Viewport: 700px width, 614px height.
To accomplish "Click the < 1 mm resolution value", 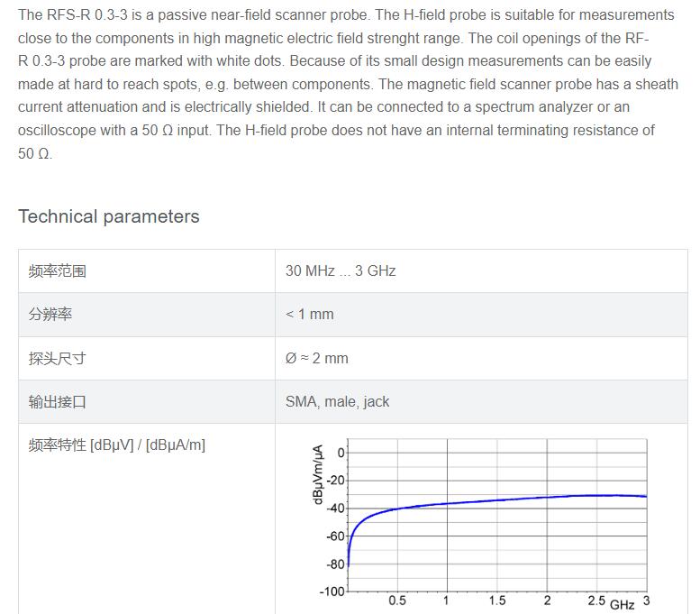I will pyautogui.click(x=310, y=314).
